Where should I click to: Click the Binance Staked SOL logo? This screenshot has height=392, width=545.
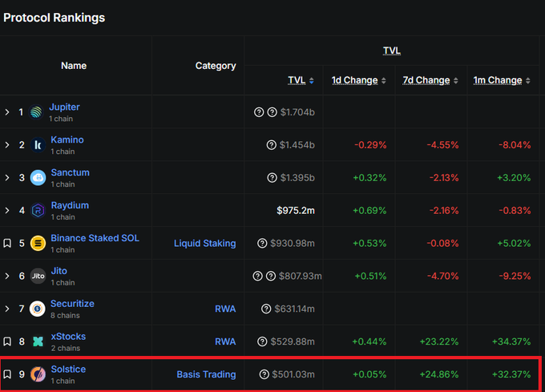38,243
